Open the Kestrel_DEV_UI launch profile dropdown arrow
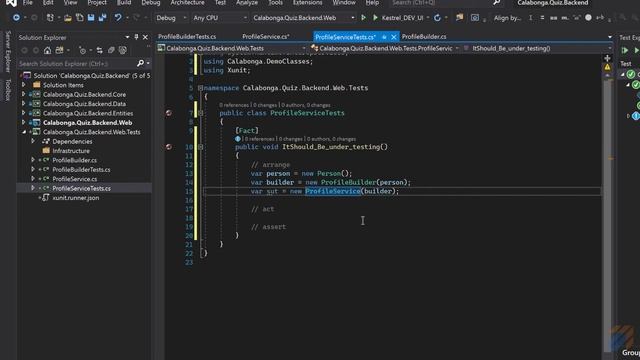The image size is (640, 360). coord(428,18)
